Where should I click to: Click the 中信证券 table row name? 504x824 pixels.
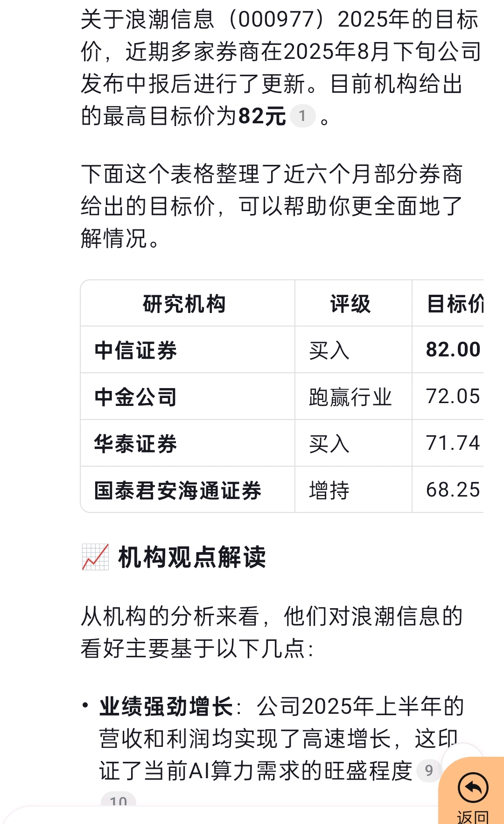pyautogui.click(x=136, y=350)
